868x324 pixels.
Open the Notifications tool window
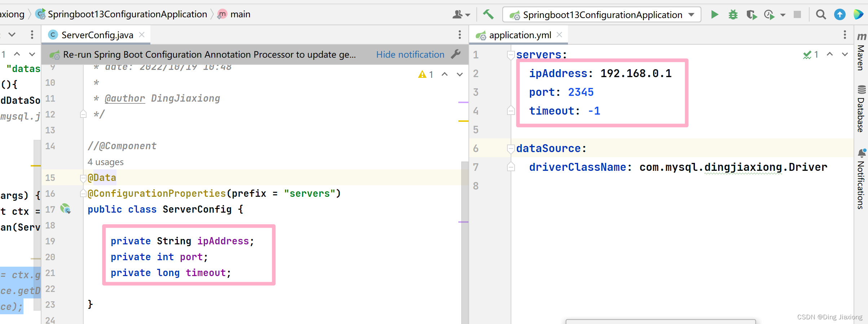(x=861, y=178)
